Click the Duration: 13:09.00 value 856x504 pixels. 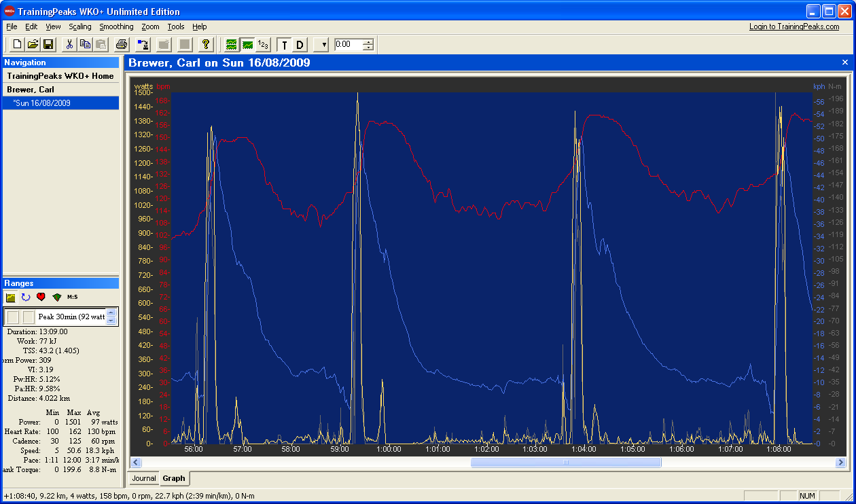pyautogui.click(x=53, y=331)
